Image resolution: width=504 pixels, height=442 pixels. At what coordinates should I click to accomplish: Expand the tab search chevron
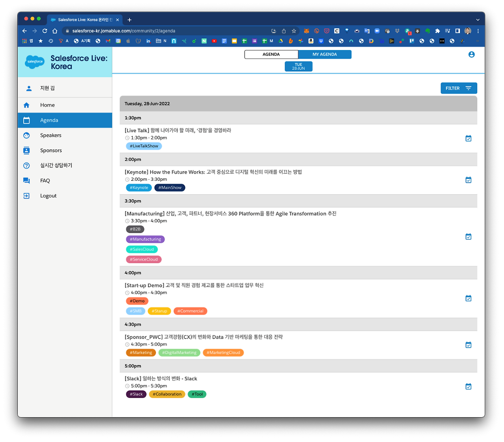pyautogui.click(x=478, y=20)
